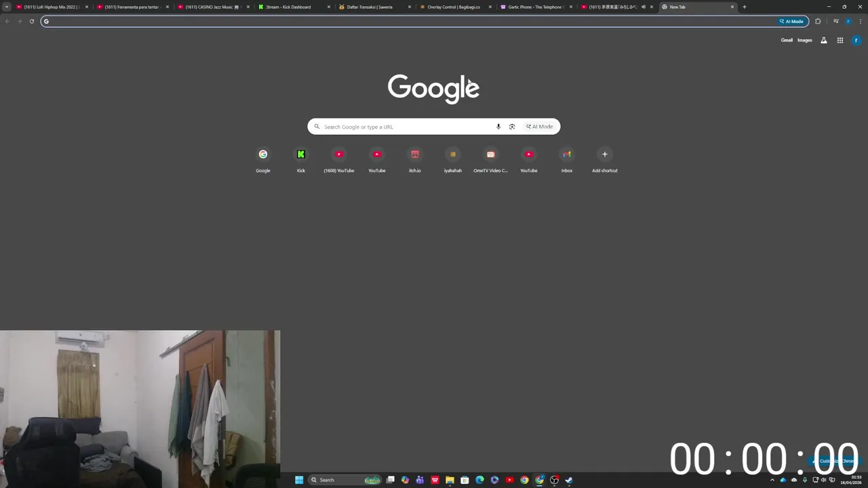
Task: Click the Customize Chrome button
Action: click(835, 461)
